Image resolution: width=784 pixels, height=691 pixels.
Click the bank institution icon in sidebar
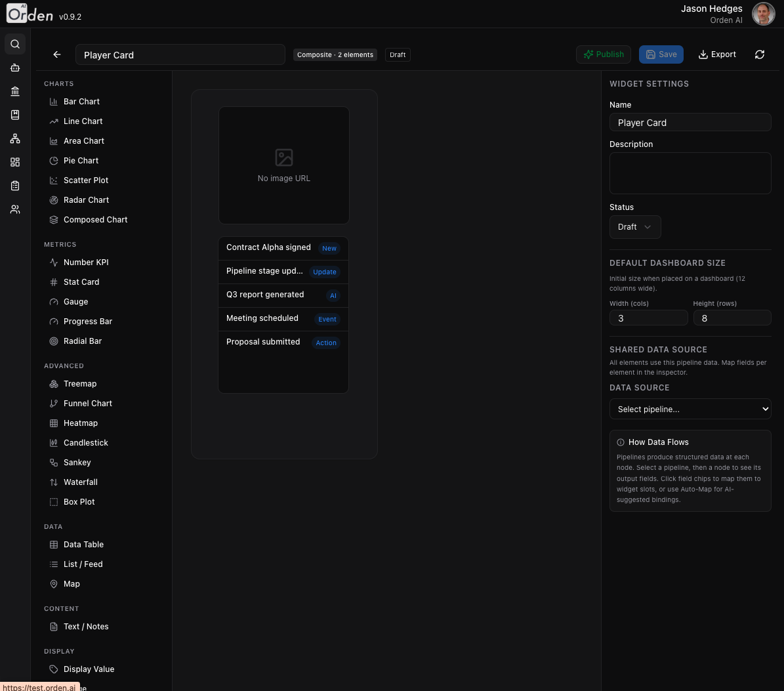[15, 91]
